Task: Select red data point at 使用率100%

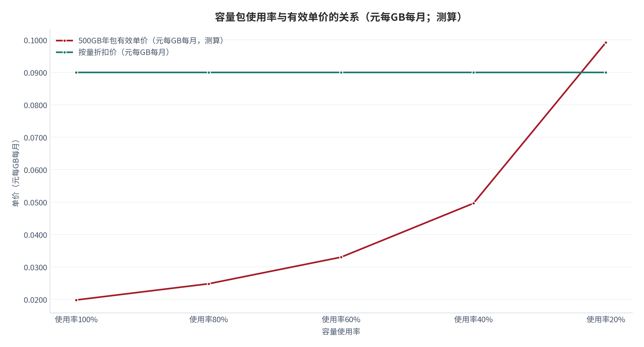Action: pos(76,300)
